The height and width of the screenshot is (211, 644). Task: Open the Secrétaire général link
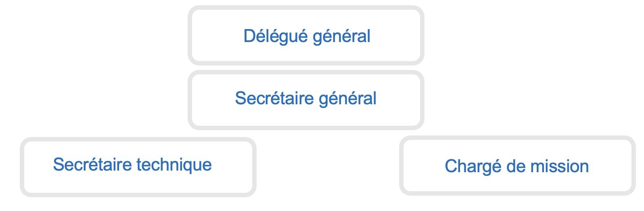point(305,99)
